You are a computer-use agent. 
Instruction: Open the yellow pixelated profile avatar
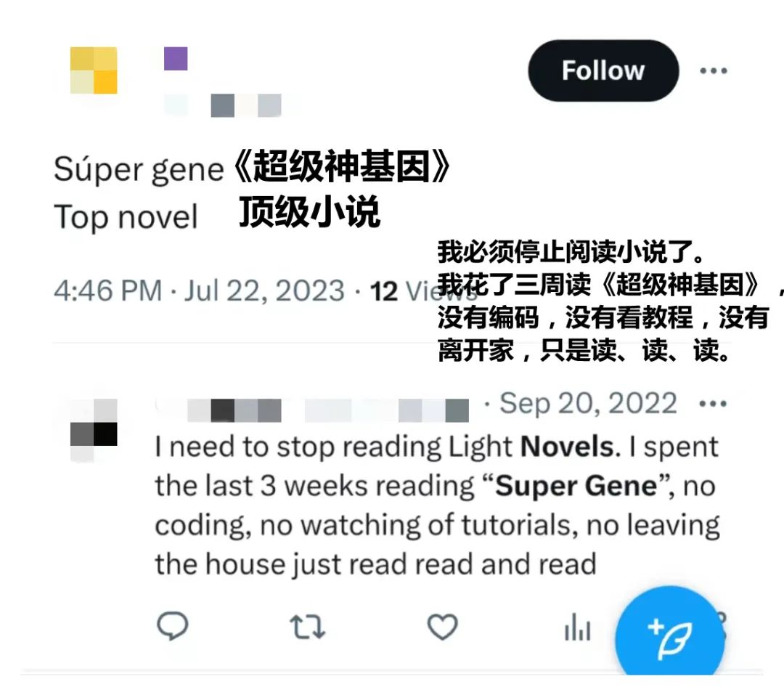[x=94, y=70]
